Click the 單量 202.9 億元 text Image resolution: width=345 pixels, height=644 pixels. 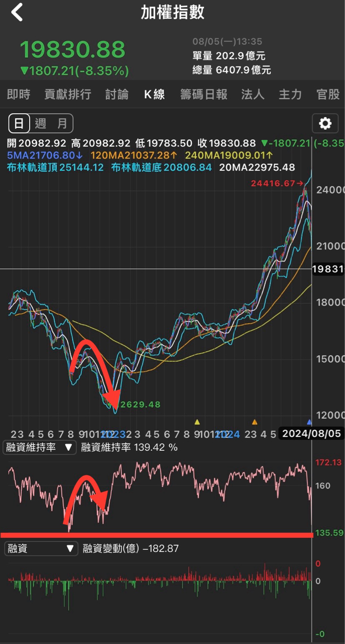[x=229, y=56]
